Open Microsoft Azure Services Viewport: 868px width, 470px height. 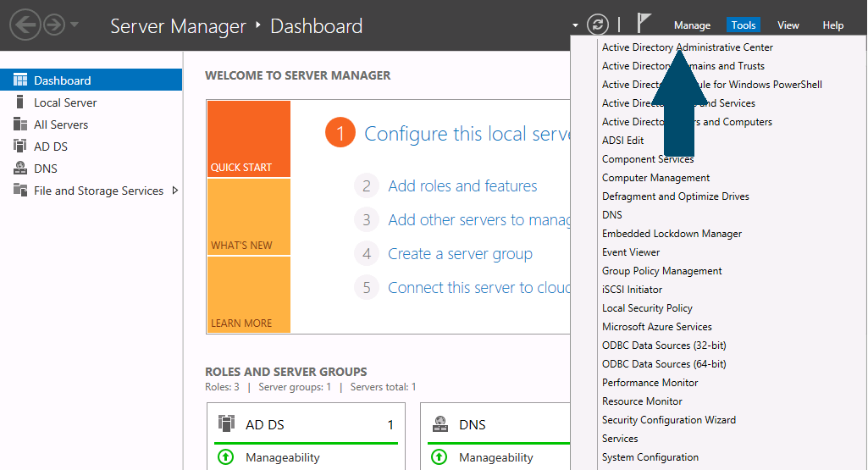coord(657,327)
